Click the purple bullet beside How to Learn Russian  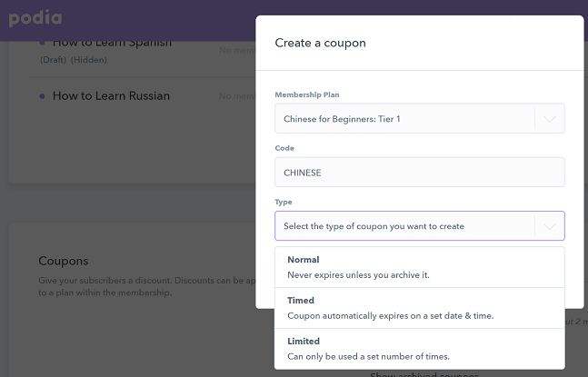coord(42,96)
